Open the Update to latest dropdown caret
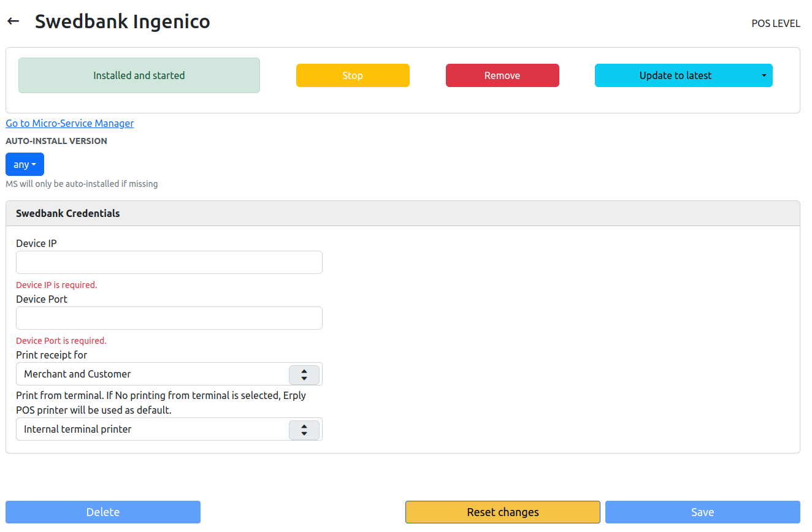Viewport: 812px width, 532px height. [x=764, y=75]
